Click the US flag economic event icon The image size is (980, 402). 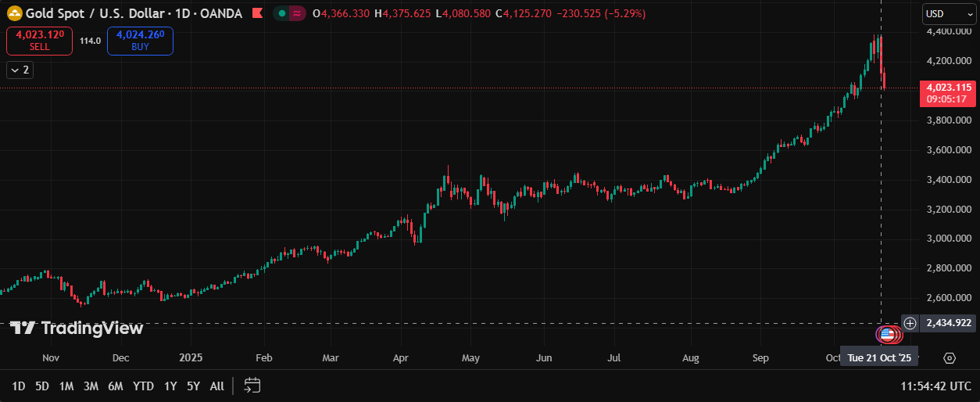click(887, 335)
